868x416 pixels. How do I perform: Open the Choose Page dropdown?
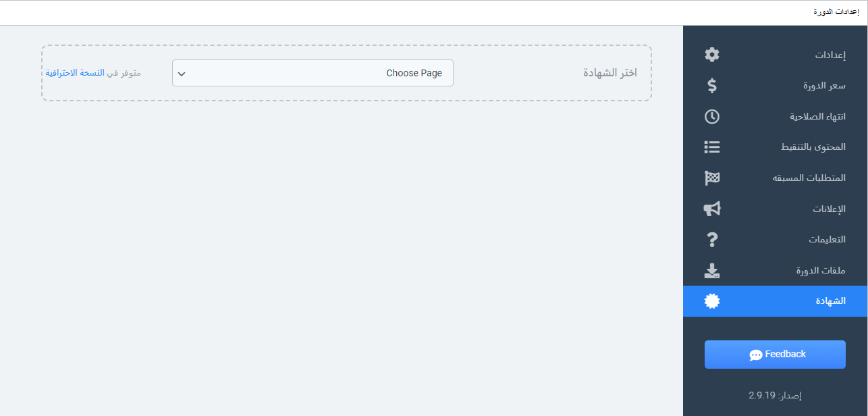click(x=313, y=73)
